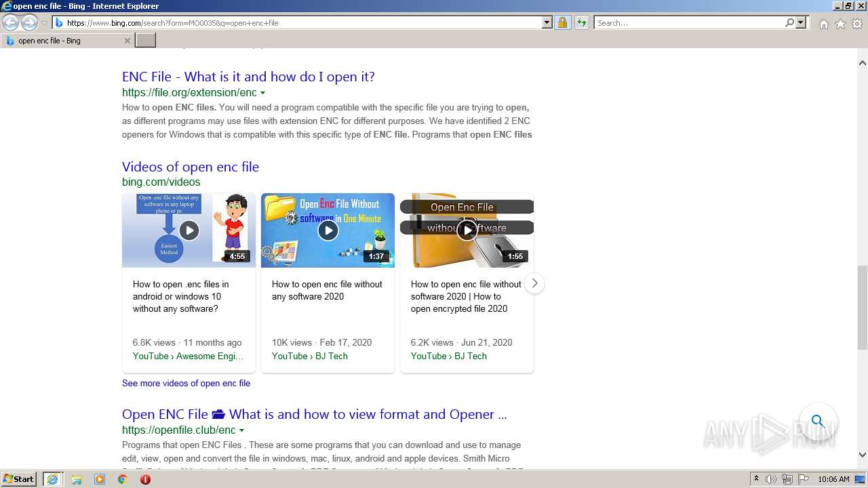Image resolution: width=868 pixels, height=488 pixels.
Task: Click the red shield taskbar icon
Action: [x=145, y=479]
